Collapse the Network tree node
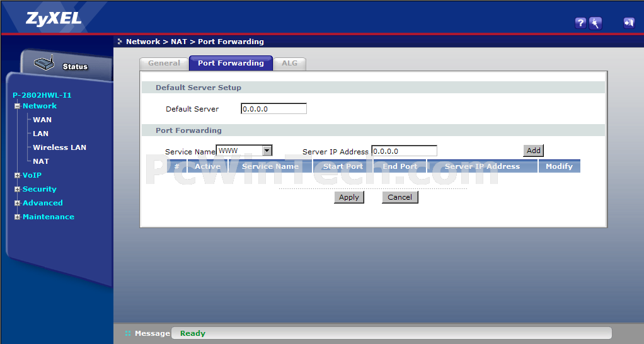Viewport: 644px width, 344px height. coord(17,106)
